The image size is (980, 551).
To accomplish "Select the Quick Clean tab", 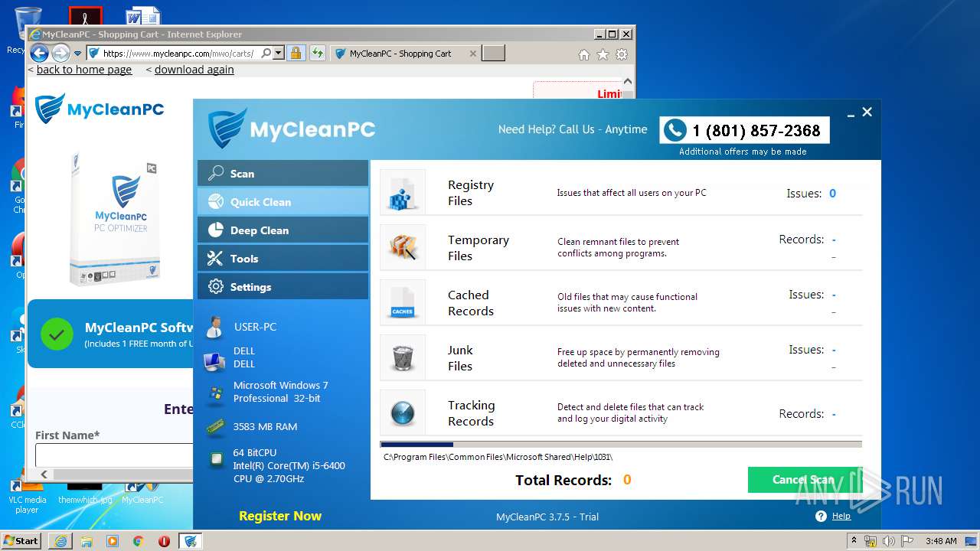I will (x=283, y=202).
